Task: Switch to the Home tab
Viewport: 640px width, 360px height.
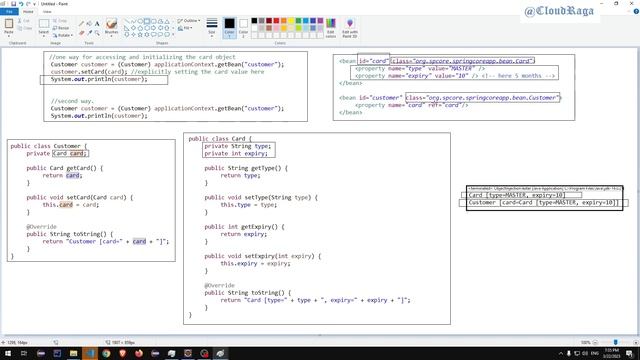Action: click(28, 11)
